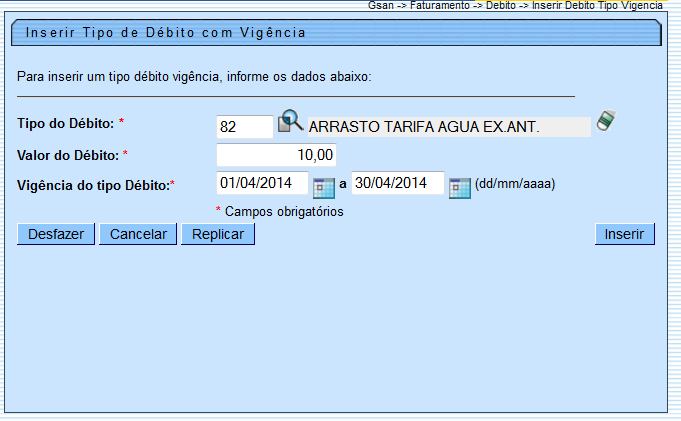
Task: Click the Tipo do Débito label
Action: point(66,123)
